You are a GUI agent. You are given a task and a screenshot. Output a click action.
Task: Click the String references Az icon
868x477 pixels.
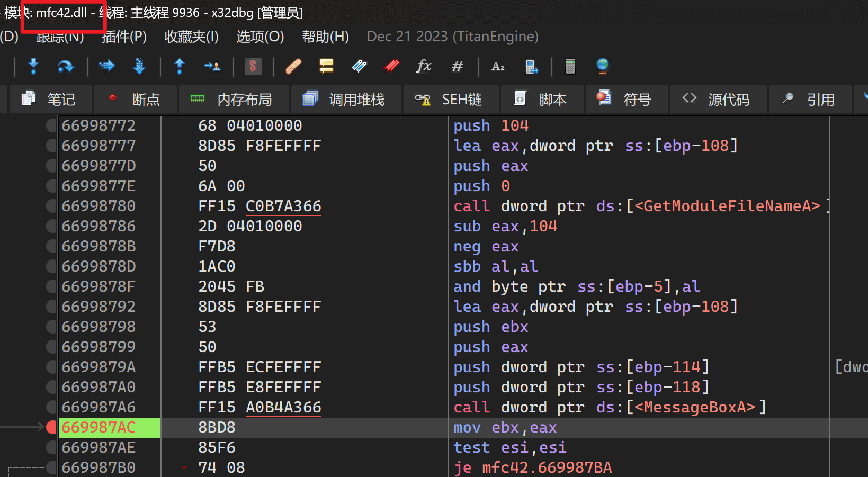pos(498,66)
